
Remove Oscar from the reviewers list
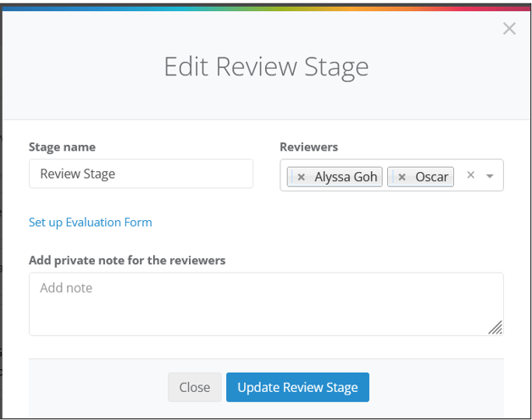402,177
